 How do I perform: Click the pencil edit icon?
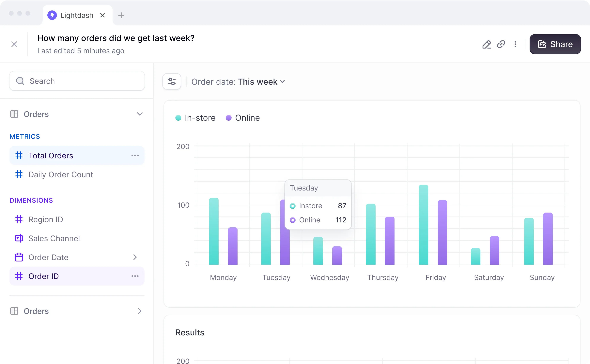tap(487, 44)
